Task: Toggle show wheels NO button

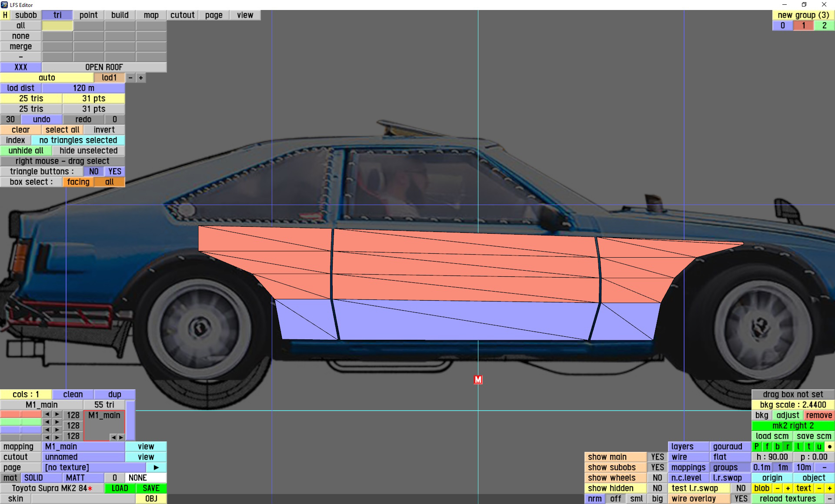Action: (x=657, y=477)
